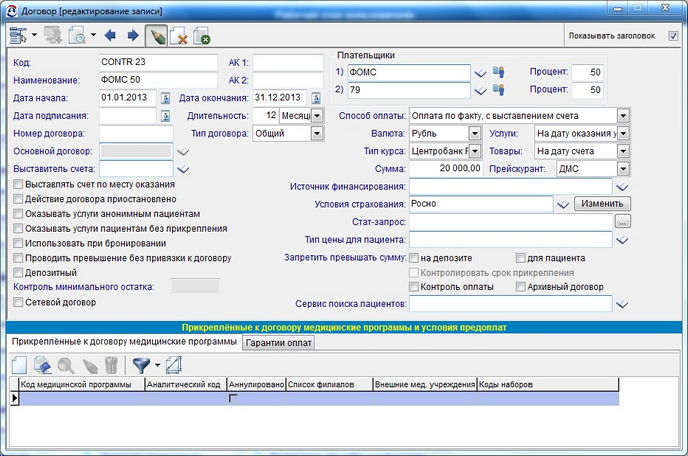Select Прикреплённые к договору медицинские программы tab
Image resolution: width=688 pixels, height=456 pixels.
pyautogui.click(x=124, y=342)
